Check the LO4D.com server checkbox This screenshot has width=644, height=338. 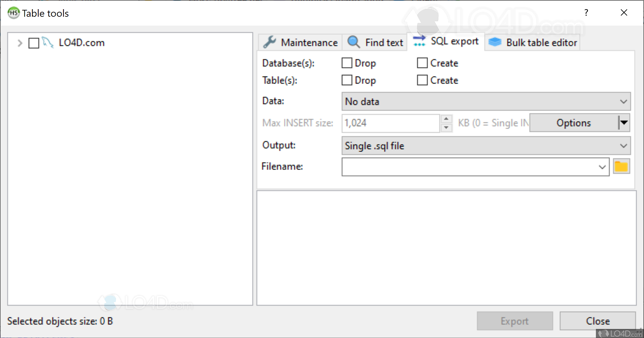tap(33, 43)
